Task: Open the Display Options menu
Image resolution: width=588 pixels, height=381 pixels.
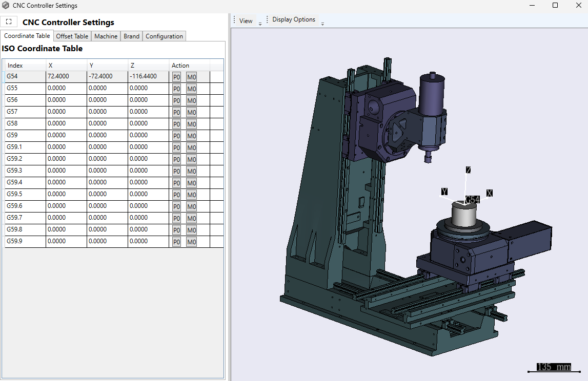Action: 294,19
